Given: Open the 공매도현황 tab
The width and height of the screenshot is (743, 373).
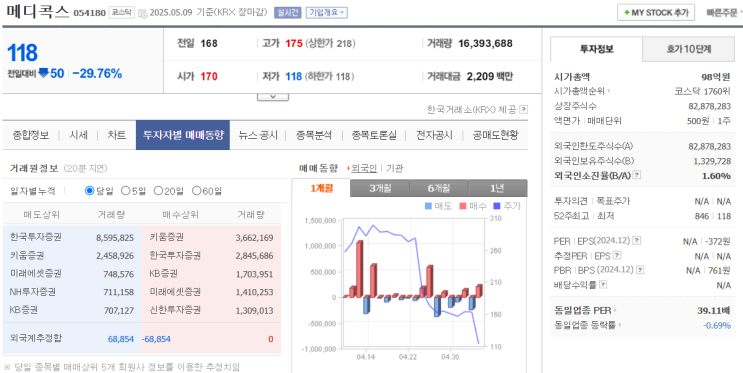Looking at the screenshot, I should [495, 135].
